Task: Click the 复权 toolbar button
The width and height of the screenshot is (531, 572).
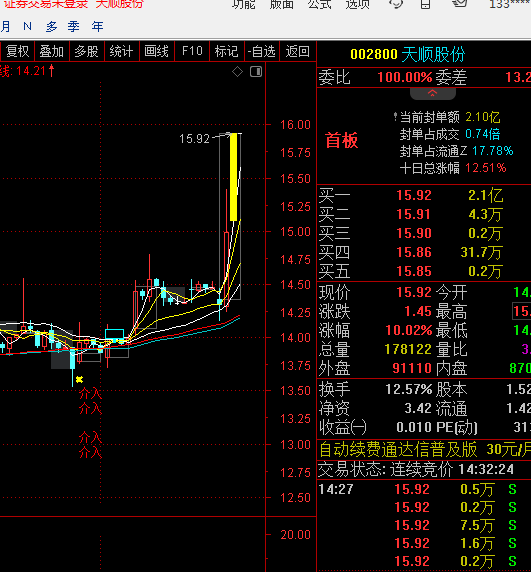Action: 17,51
